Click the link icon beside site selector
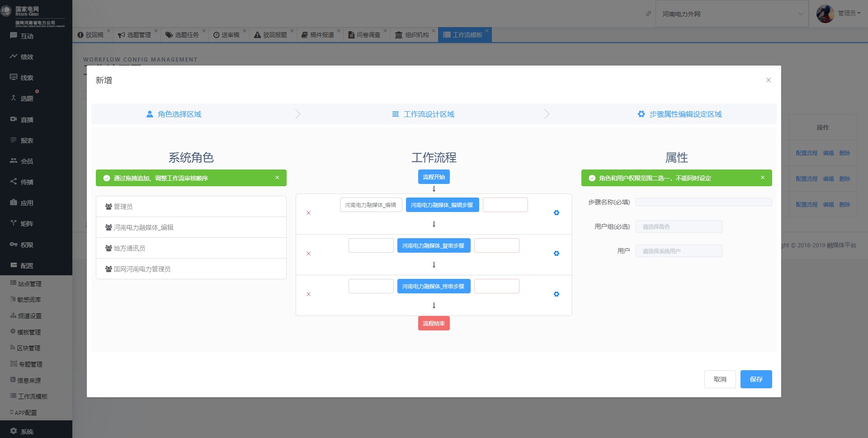The width and height of the screenshot is (868, 438). (x=648, y=14)
